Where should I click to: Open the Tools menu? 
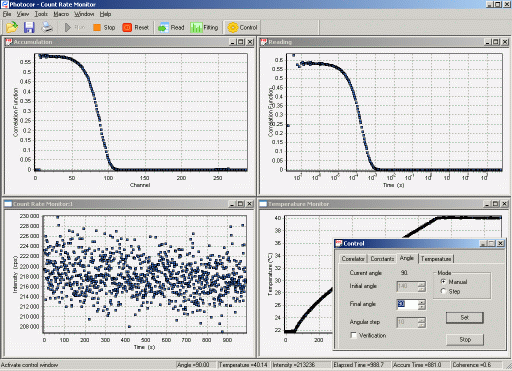coord(41,14)
